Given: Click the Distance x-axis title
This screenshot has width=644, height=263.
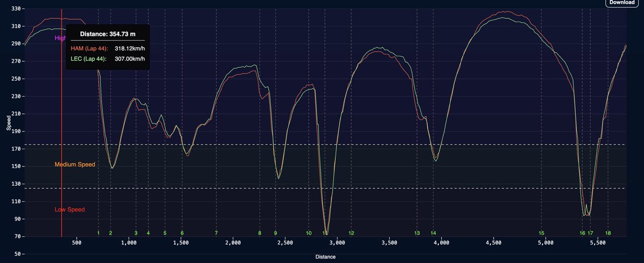Looking at the screenshot, I should click(x=325, y=257).
